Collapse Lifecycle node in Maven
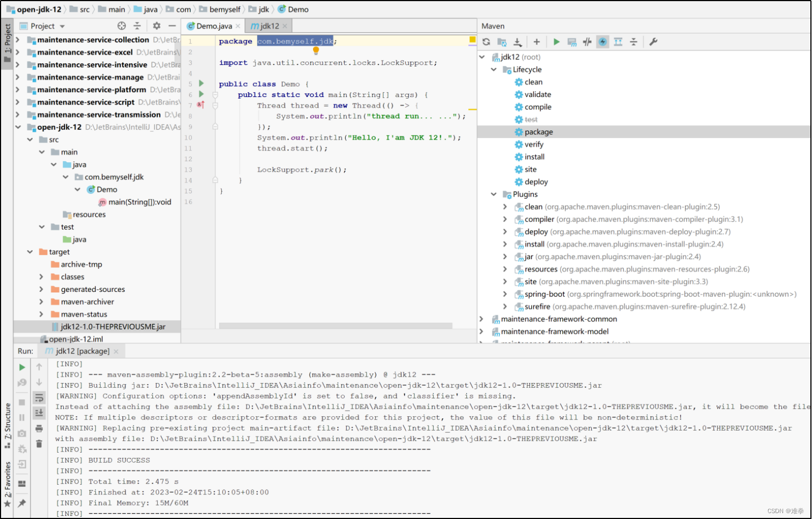Viewport: 812px width, 519px height. coord(494,70)
